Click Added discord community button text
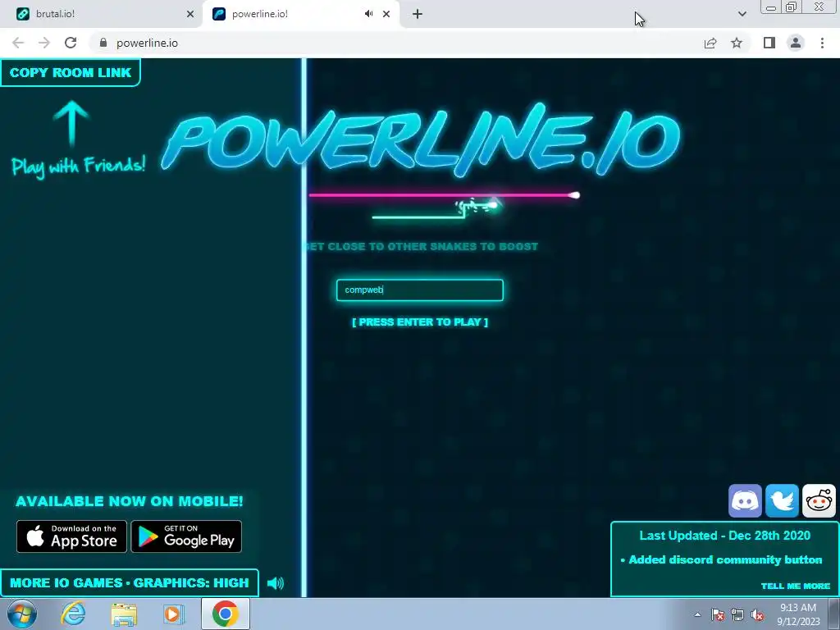The image size is (840, 630). point(725,559)
